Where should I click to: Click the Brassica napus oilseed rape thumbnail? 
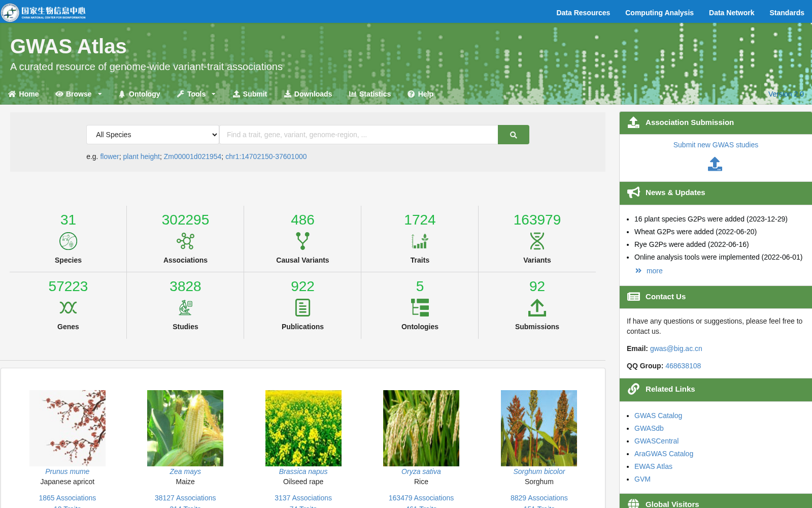pyautogui.click(x=303, y=428)
